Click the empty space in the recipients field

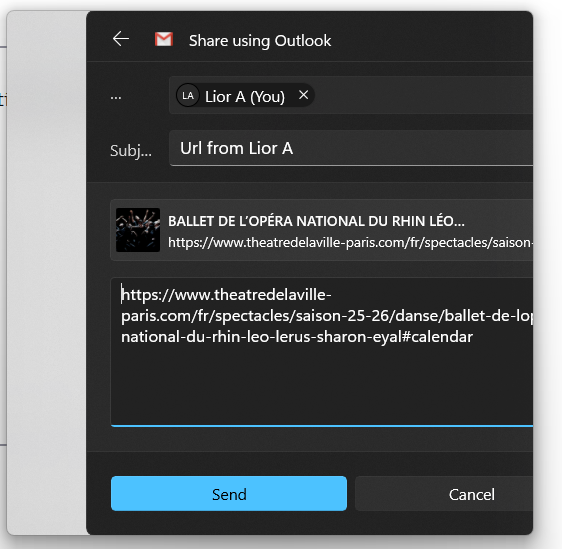(423, 95)
